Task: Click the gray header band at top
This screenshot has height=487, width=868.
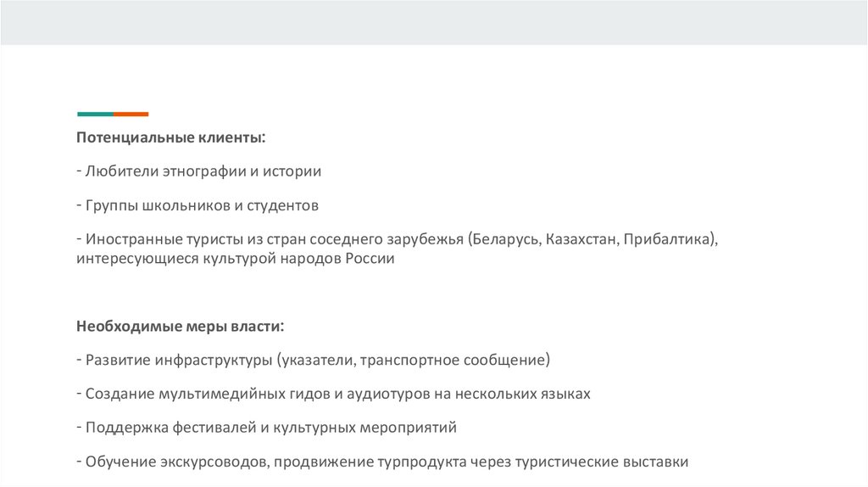Action: coord(434,22)
